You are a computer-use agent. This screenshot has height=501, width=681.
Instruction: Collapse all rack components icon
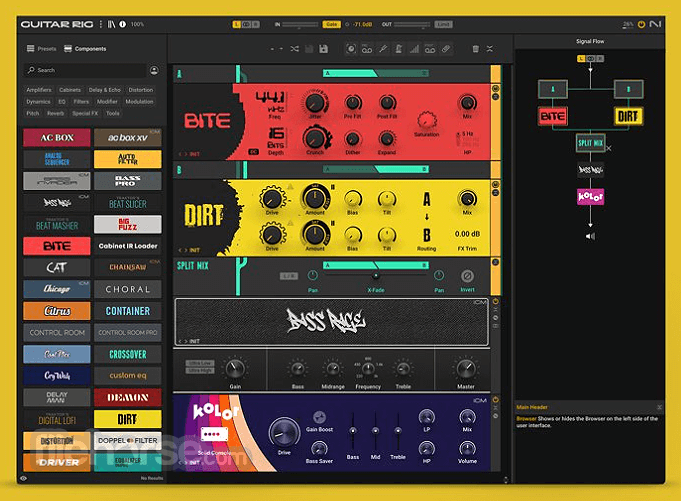pyautogui.click(x=489, y=49)
